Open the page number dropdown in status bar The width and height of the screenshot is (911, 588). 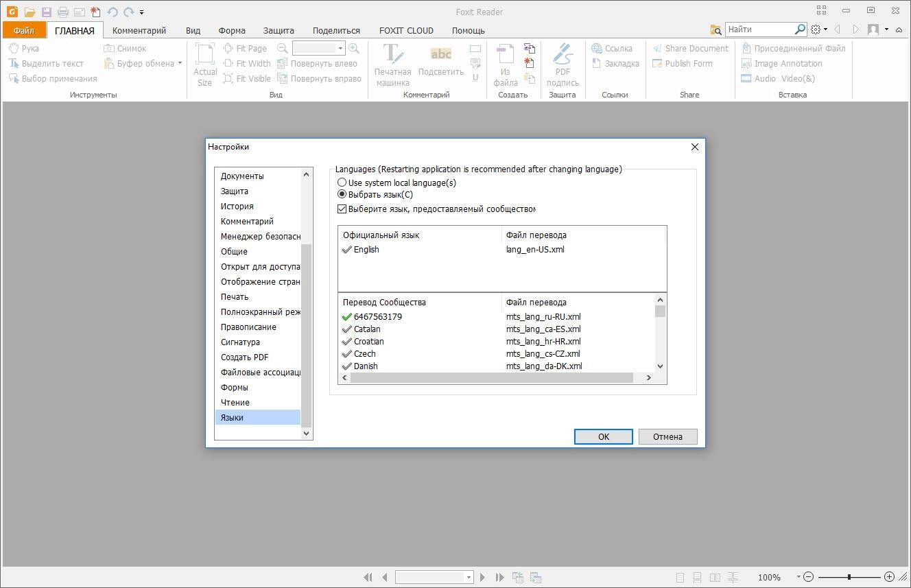pyautogui.click(x=469, y=577)
